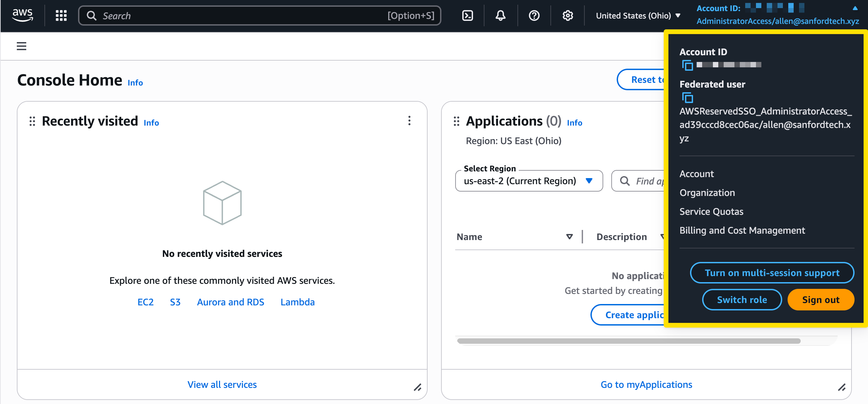Click 'No recently visited services' text

coord(222,254)
